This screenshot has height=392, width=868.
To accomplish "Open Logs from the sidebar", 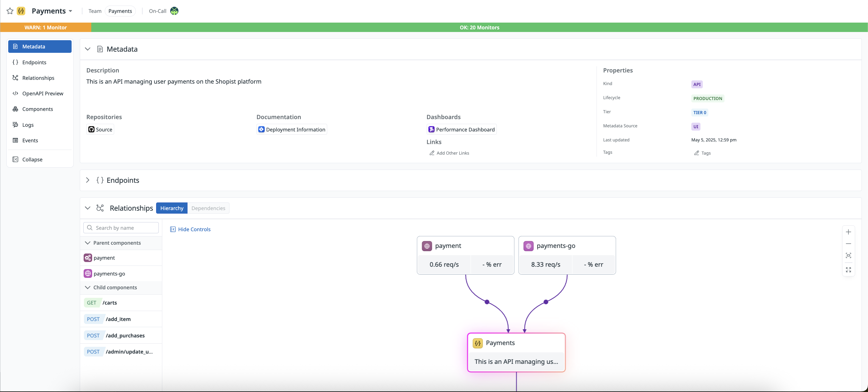I will tap(28, 125).
